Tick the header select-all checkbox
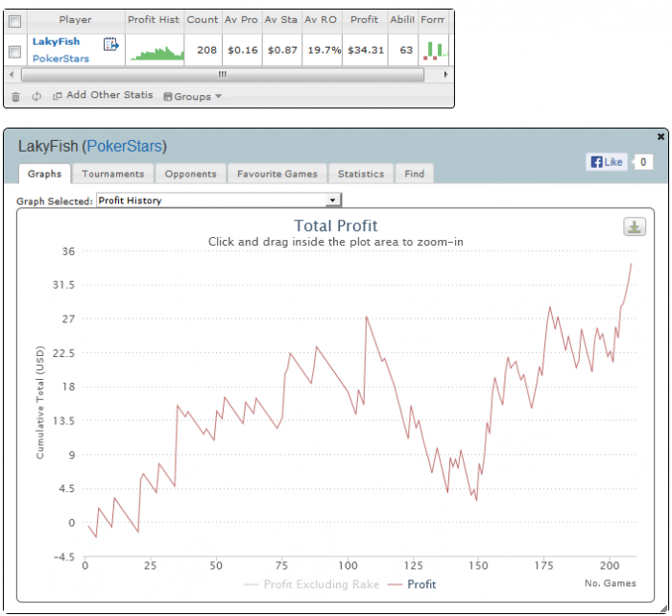Viewport: 672px width, 616px height. coord(15,21)
